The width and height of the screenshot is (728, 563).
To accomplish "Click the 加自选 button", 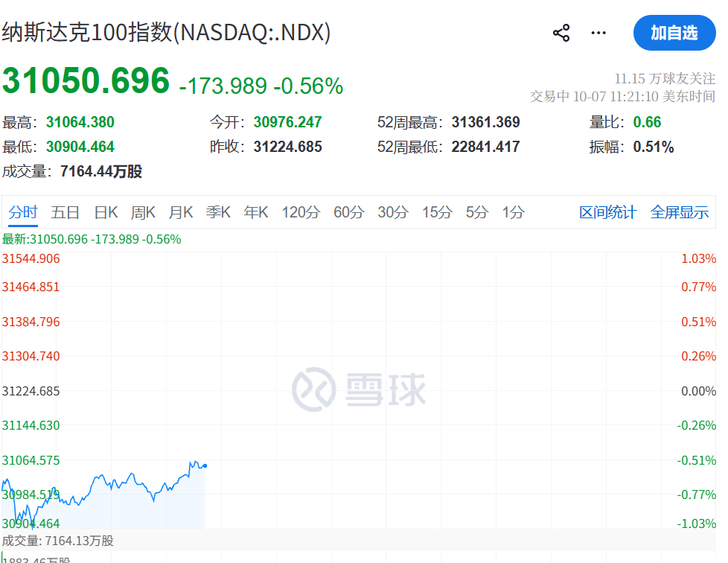I will tap(674, 33).
